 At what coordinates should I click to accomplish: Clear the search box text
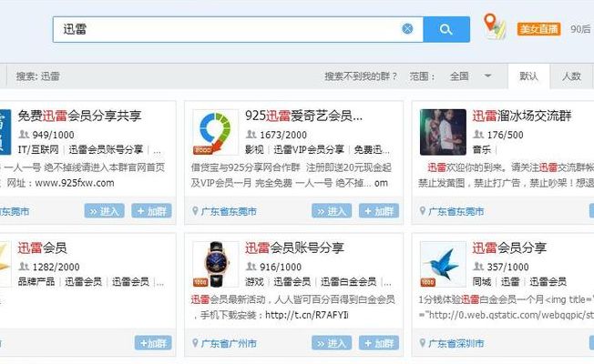[x=407, y=29]
